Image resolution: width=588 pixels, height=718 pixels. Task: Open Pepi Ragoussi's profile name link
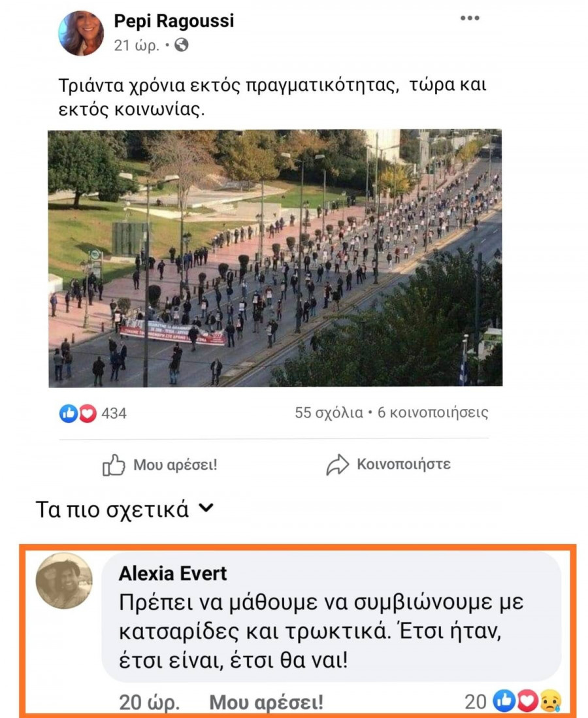pyautogui.click(x=174, y=21)
